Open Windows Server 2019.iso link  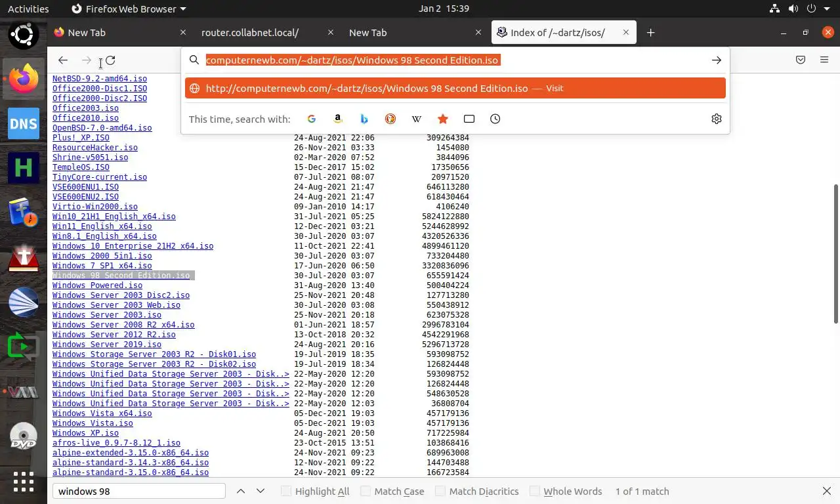point(107,345)
